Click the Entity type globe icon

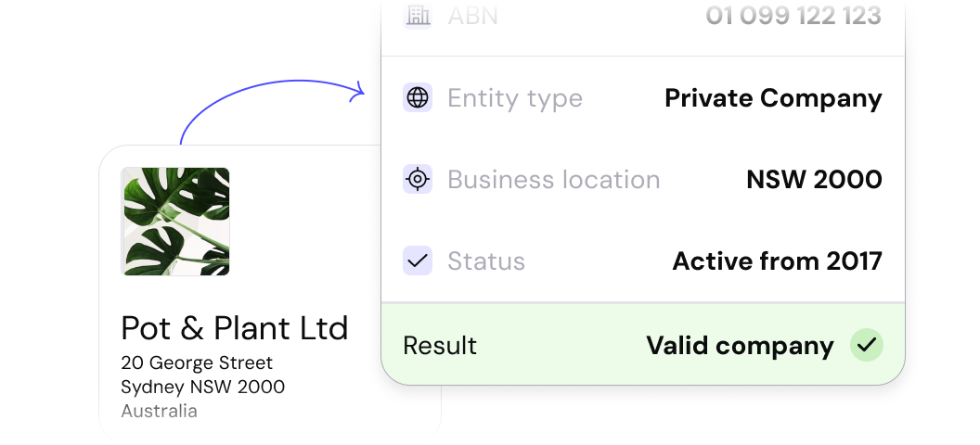418,98
